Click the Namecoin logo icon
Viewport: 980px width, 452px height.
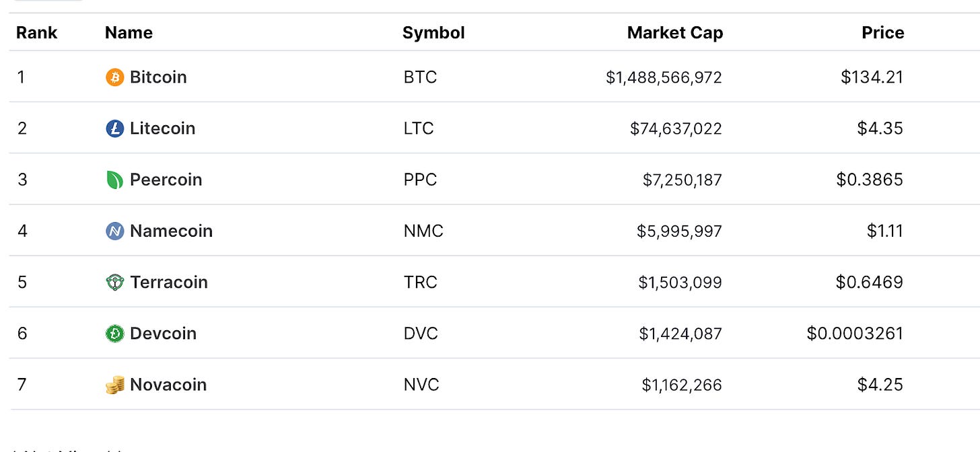(115, 231)
